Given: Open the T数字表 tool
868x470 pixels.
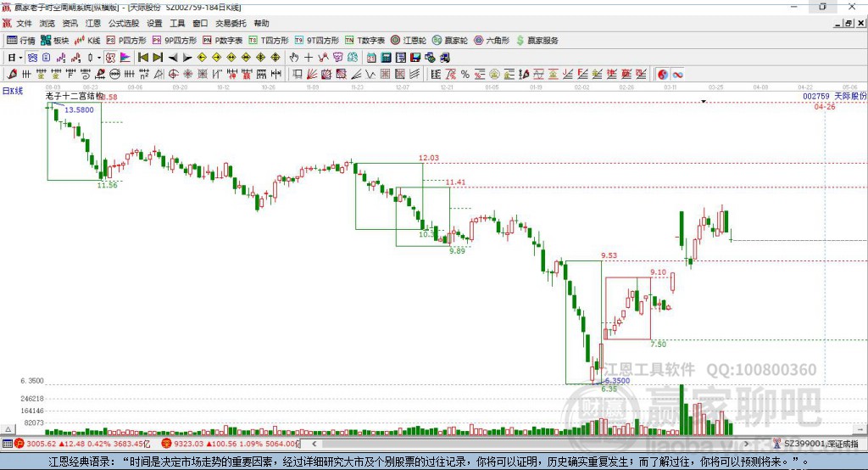Looking at the screenshot, I should [x=364, y=41].
